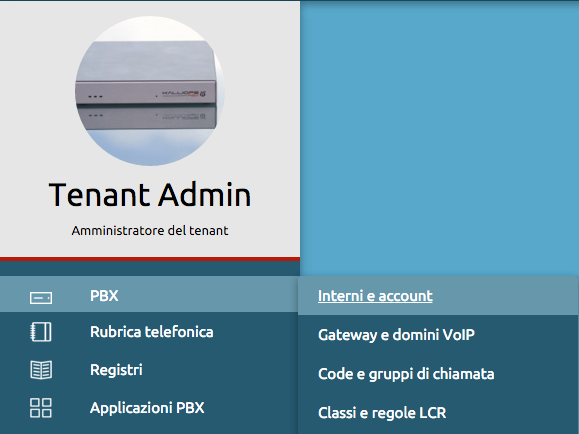This screenshot has height=434, width=579.
Task: Click the dark strip above the PBX row
Action: tap(150, 269)
